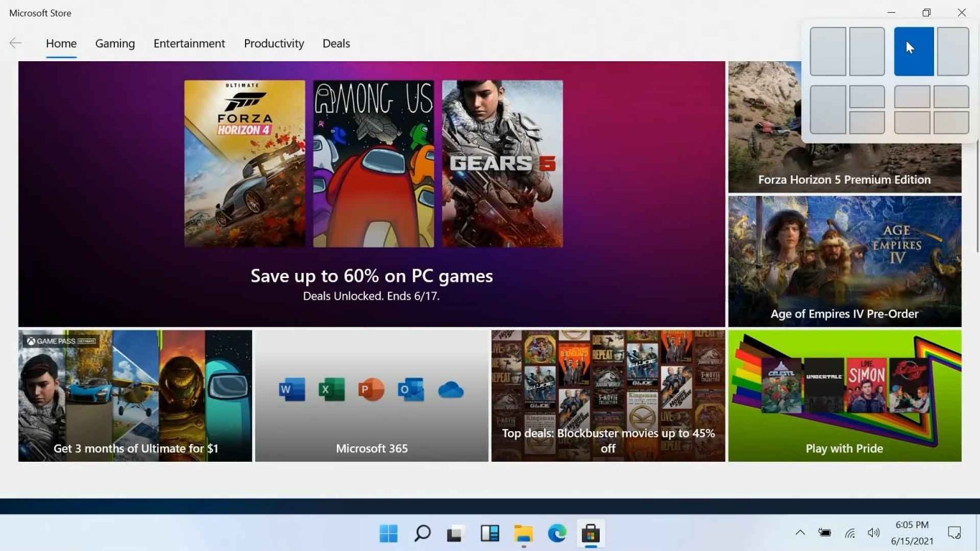Click the back arrow in Microsoft Store
Viewport: 980px width, 551px height.
[x=15, y=43]
